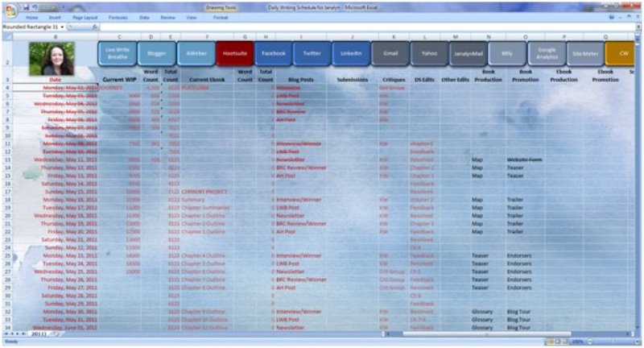Click the Live Write Breathe button
Screen dimensions: 644x348
click(117, 53)
